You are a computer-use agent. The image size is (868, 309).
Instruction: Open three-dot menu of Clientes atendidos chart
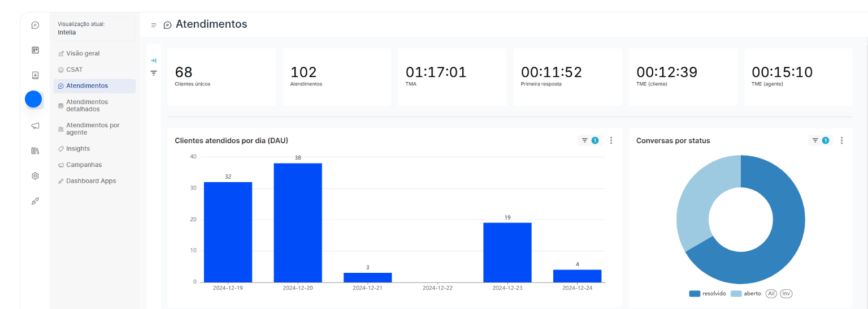pyautogui.click(x=611, y=140)
